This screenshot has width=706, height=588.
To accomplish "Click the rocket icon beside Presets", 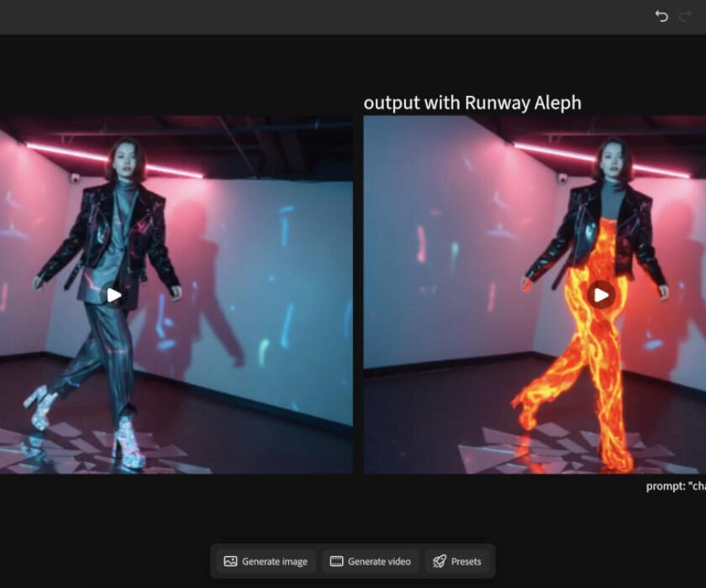I will pyautogui.click(x=440, y=561).
